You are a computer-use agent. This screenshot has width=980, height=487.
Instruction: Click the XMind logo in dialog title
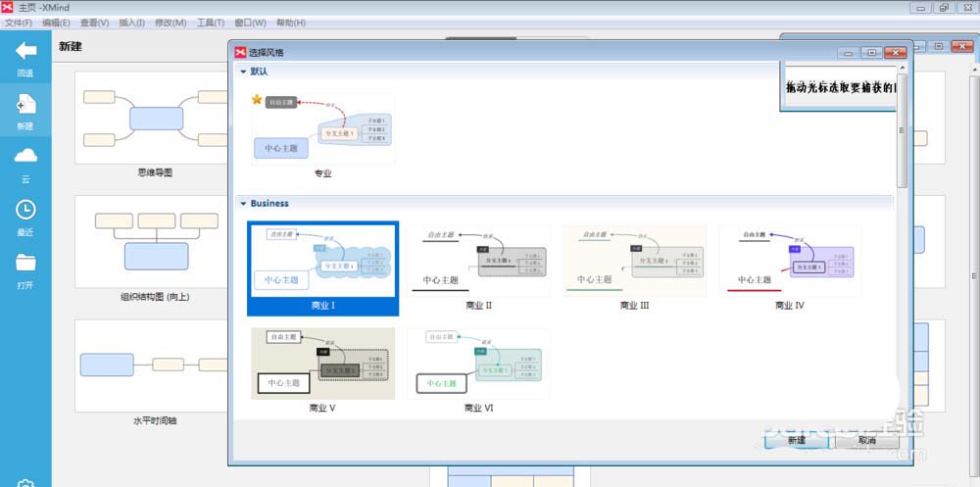coord(241,53)
